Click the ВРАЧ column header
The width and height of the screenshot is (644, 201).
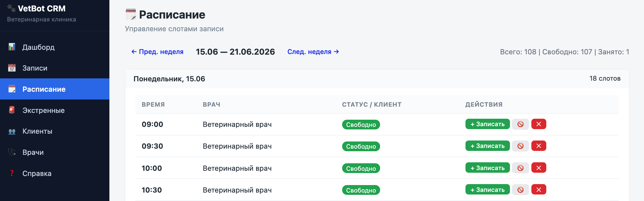pyautogui.click(x=212, y=104)
